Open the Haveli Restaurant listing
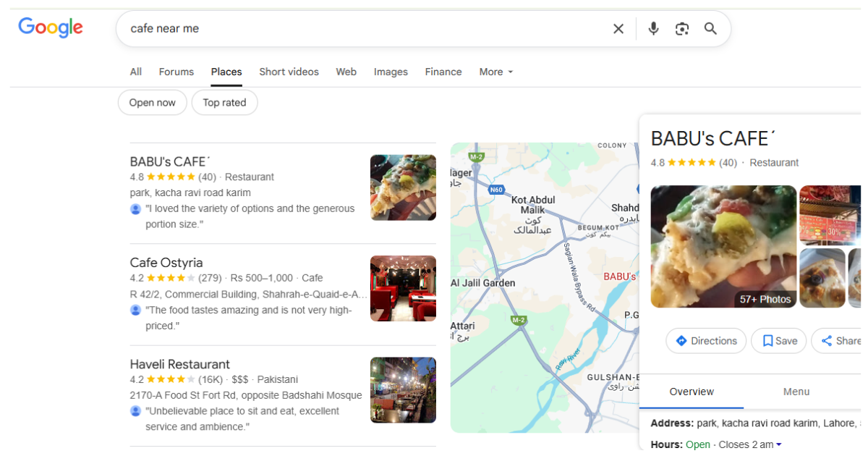 coord(180,364)
